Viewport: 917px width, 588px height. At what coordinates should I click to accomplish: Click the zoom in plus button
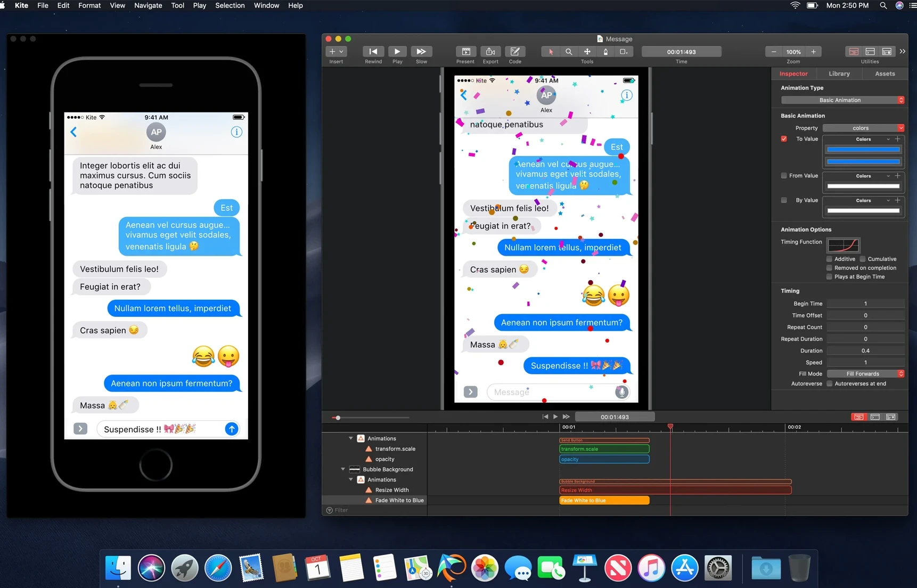click(x=813, y=52)
